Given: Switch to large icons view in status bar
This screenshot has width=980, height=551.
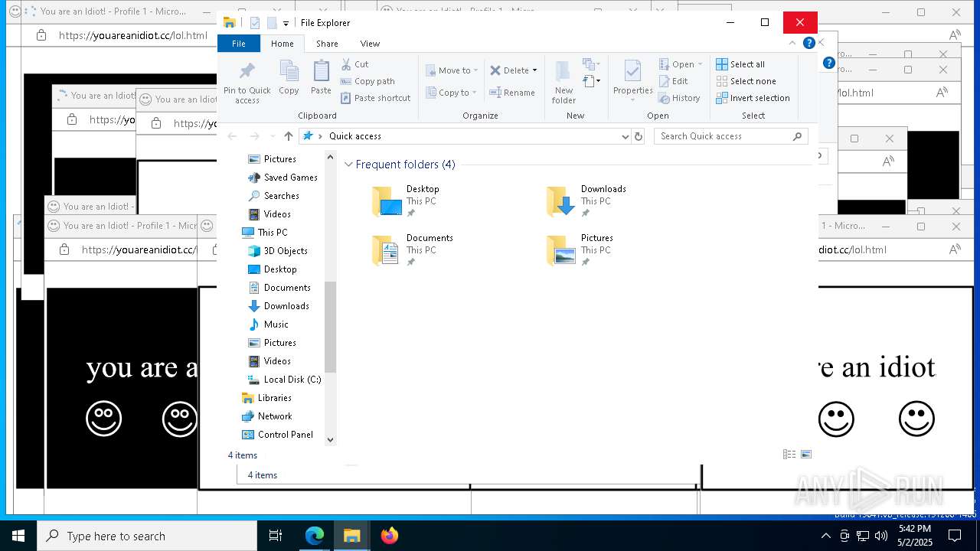Looking at the screenshot, I should (806, 455).
